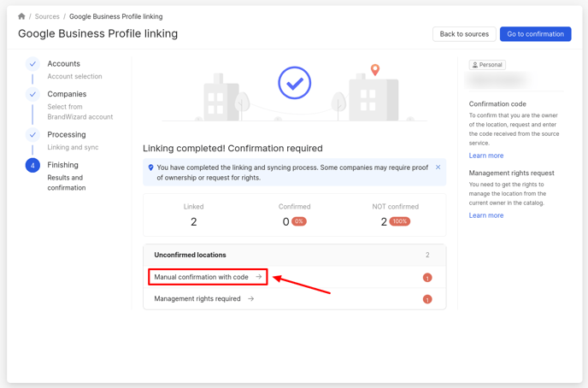
Task: Click the step 4 Finishing circle
Action: tap(32, 165)
